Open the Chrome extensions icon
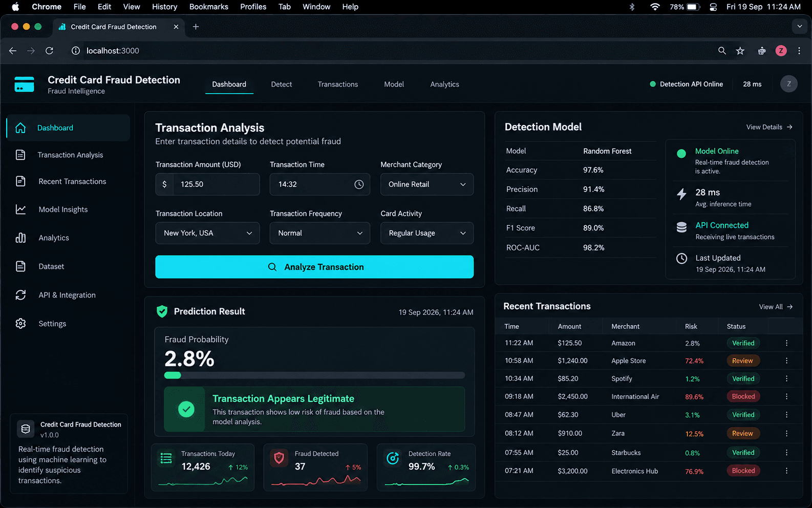This screenshot has height=508, width=812. (762, 51)
